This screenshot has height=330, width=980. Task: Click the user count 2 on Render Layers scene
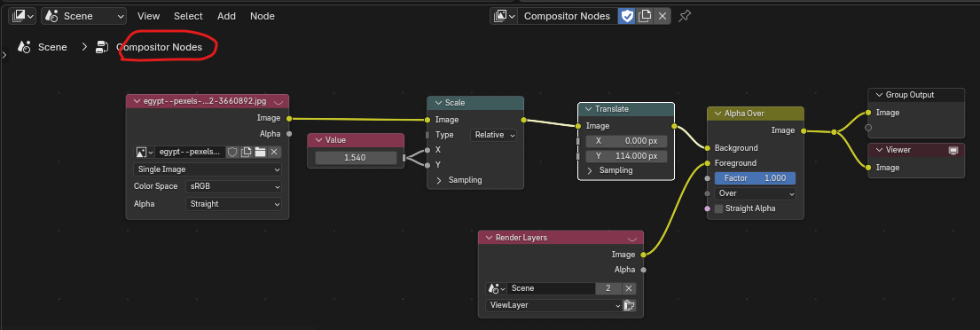[x=608, y=288]
